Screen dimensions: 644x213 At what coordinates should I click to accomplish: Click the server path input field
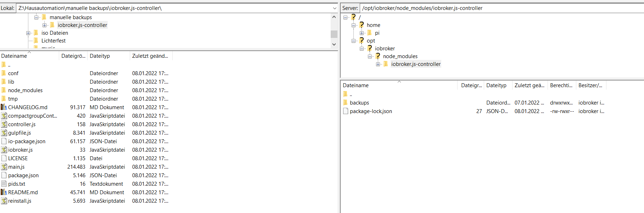(x=502, y=8)
